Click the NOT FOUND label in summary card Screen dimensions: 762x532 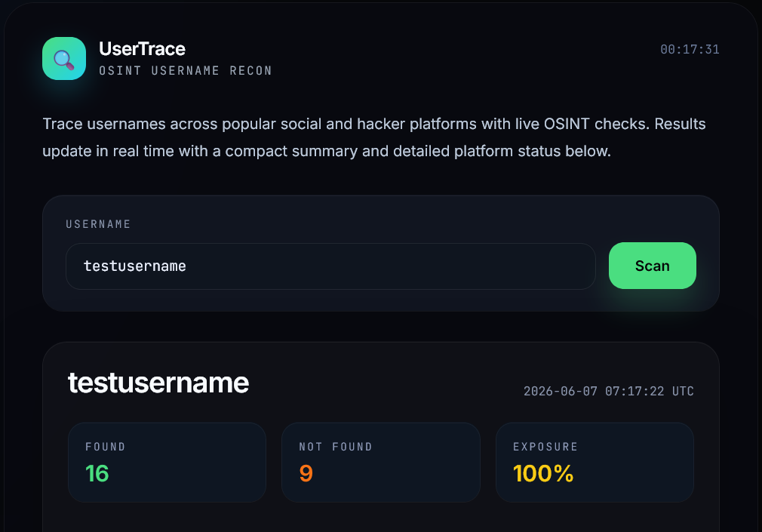pyautogui.click(x=336, y=447)
